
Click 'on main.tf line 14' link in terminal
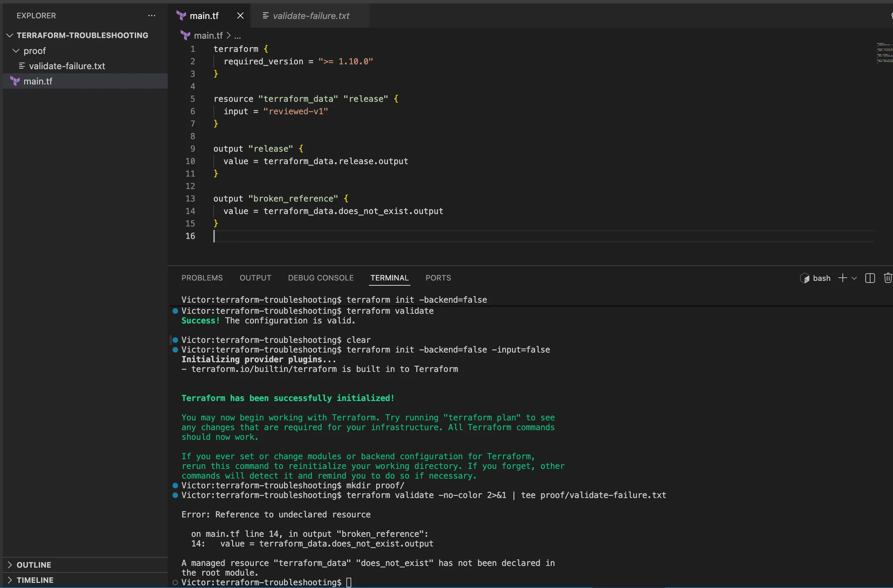236,534
